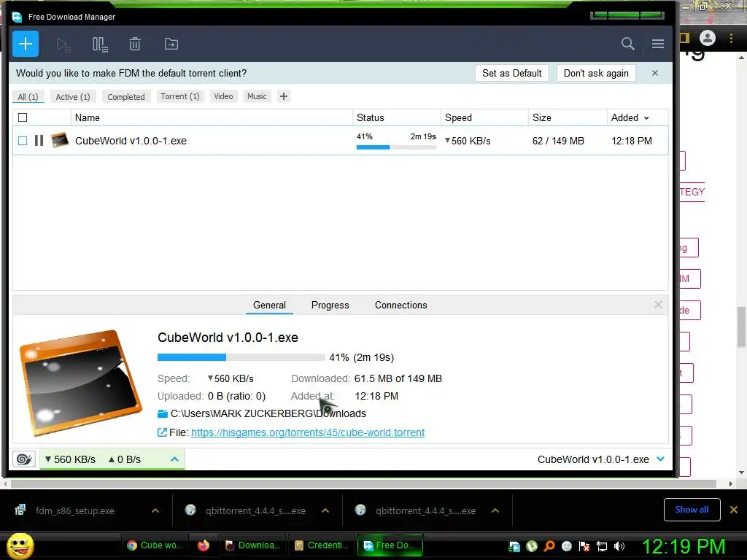Click the move to folder toolbar icon
The image size is (747, 560).
click(171, 44)
